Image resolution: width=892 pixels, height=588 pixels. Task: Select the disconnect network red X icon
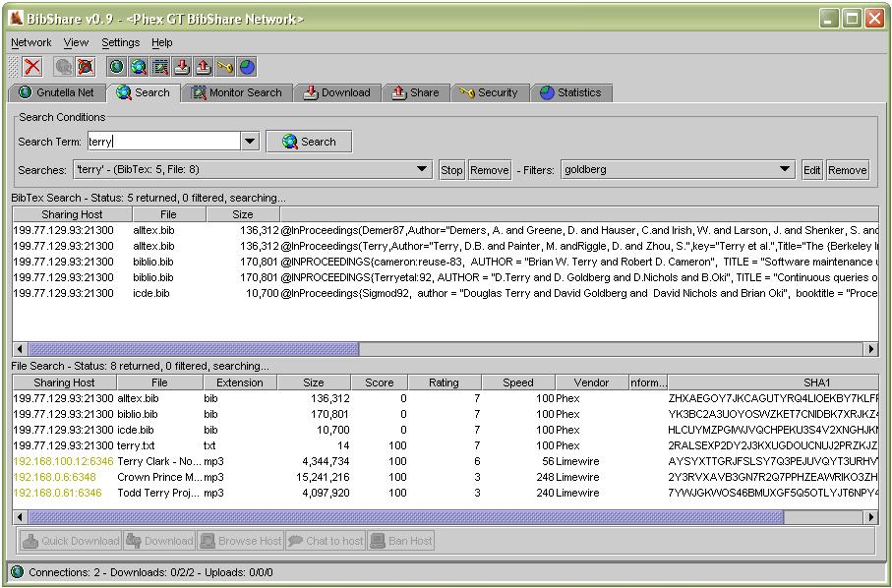pyautogui.click(x=30, y=66)
